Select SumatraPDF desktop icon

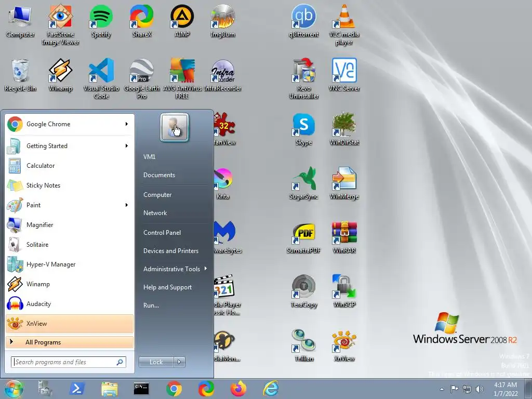303,237
